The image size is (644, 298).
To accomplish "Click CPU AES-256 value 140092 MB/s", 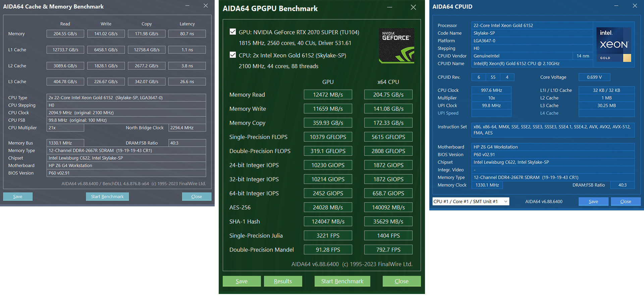I will pyautogui.click(x=388, y=207).
